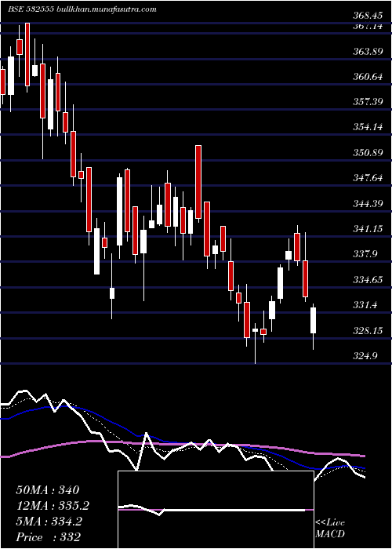This screenshot has width=392, height=549.
Task: Click the <<Live MACD label
Action: 330,529
